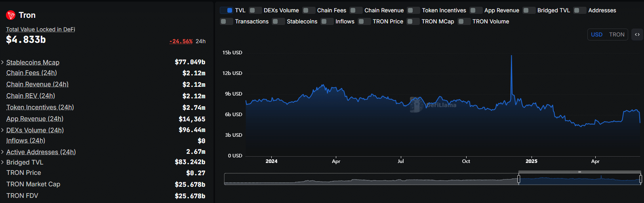Expand the Active Addresses (24h) row

point(2,152)
